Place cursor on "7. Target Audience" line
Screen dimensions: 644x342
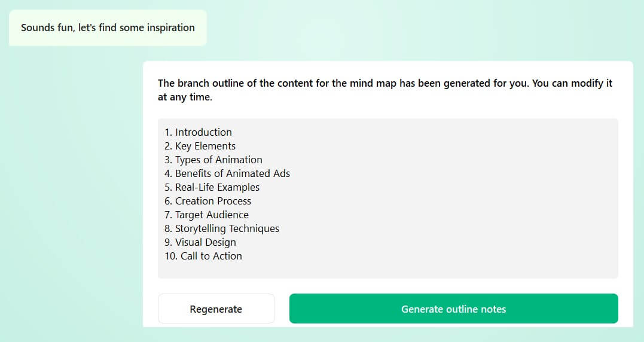point(206,215)
